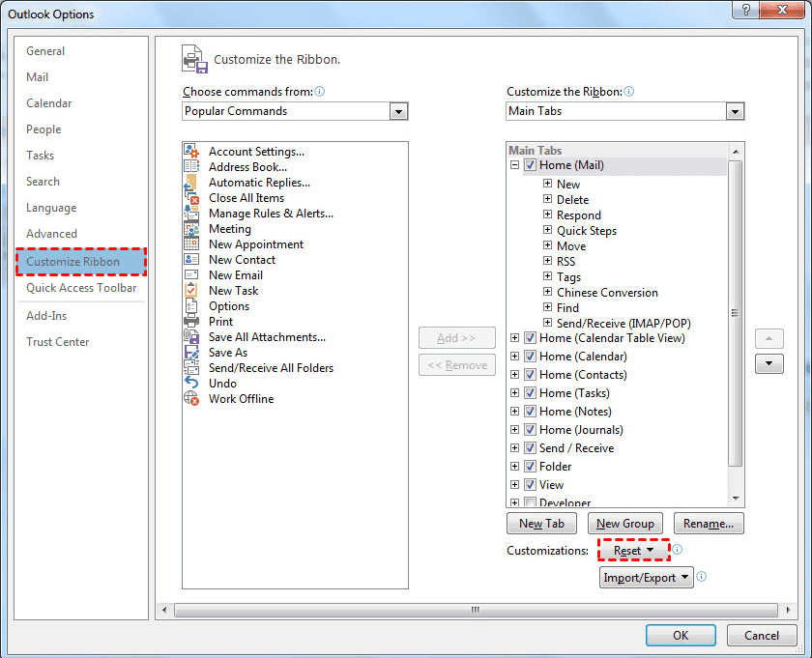Dismiss dialog with Cancel button
This screenshot has width=812, height=658.
coord(762,635)
